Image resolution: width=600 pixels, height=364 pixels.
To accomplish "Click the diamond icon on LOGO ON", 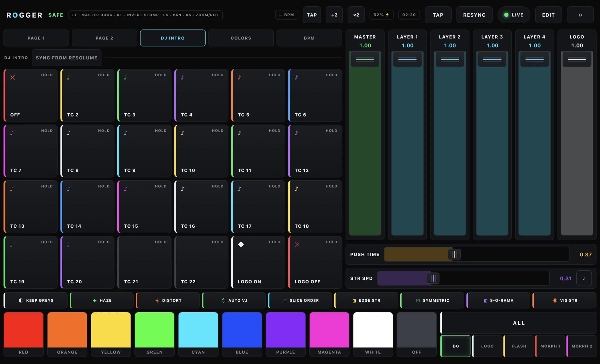I will click(241, 244).
